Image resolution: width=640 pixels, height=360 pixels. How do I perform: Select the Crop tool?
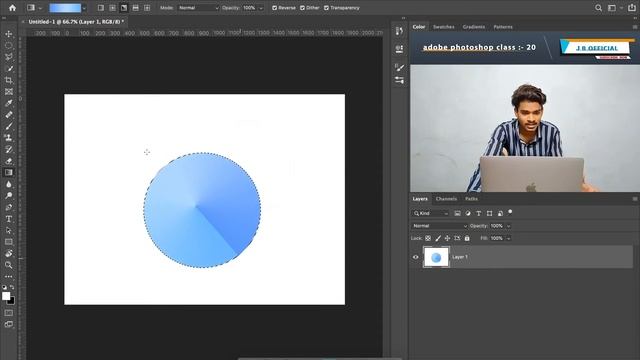[9, 80]
